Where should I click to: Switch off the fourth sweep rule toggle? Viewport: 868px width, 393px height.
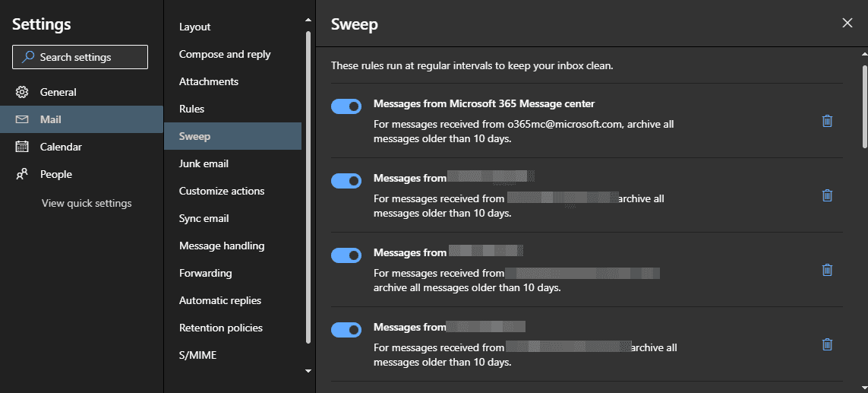tap(346, 330)
